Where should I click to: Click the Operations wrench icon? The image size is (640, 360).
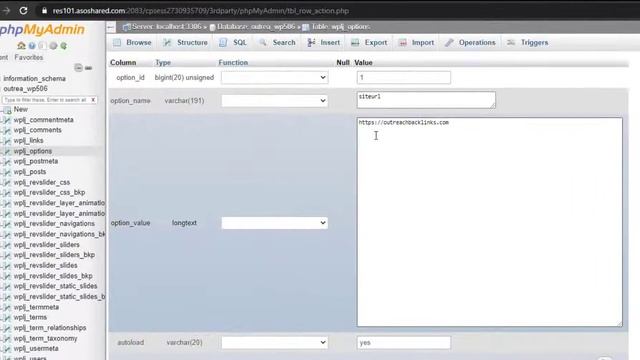tap(449, 42)
